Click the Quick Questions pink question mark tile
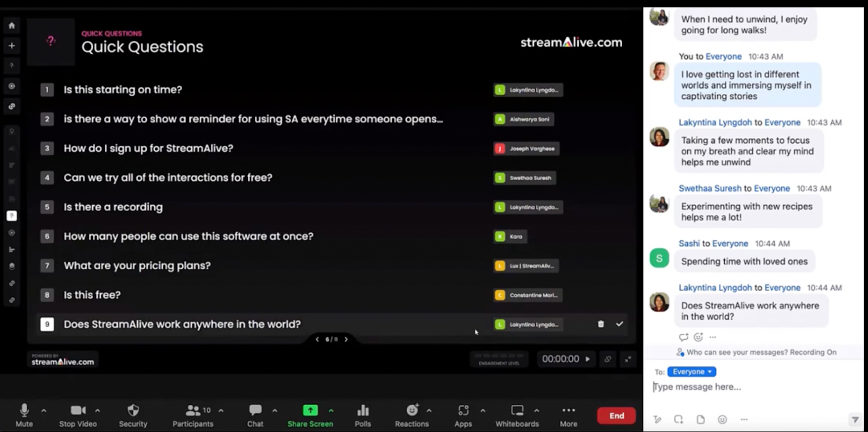This screenshot has width=868, height=432. [x=51, y=42]
